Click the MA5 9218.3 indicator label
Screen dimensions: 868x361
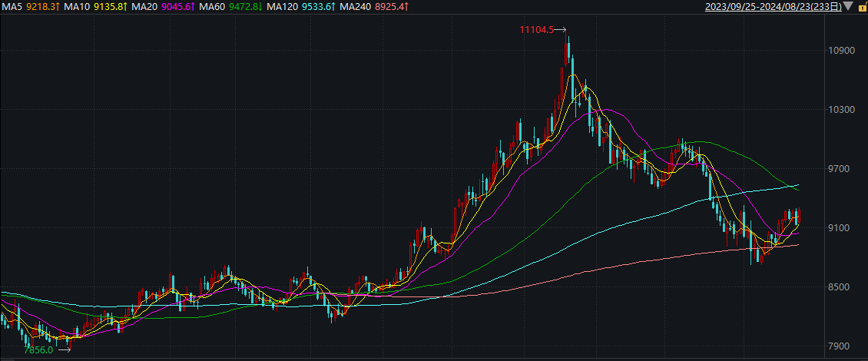point(31,7)
